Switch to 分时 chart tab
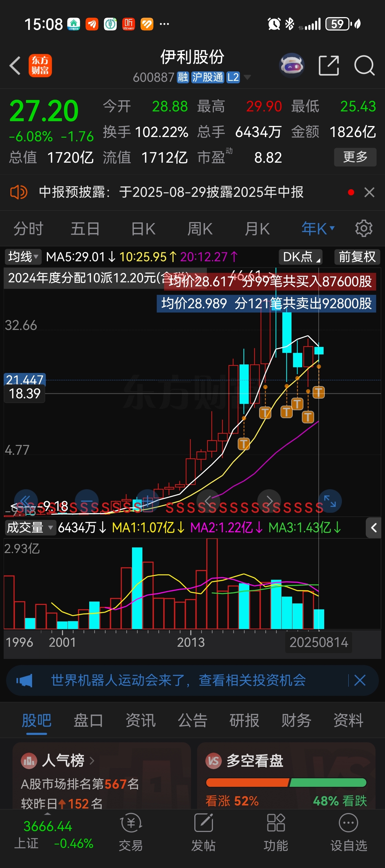Viewport: 385px width, 868px height. coord(28,229)
